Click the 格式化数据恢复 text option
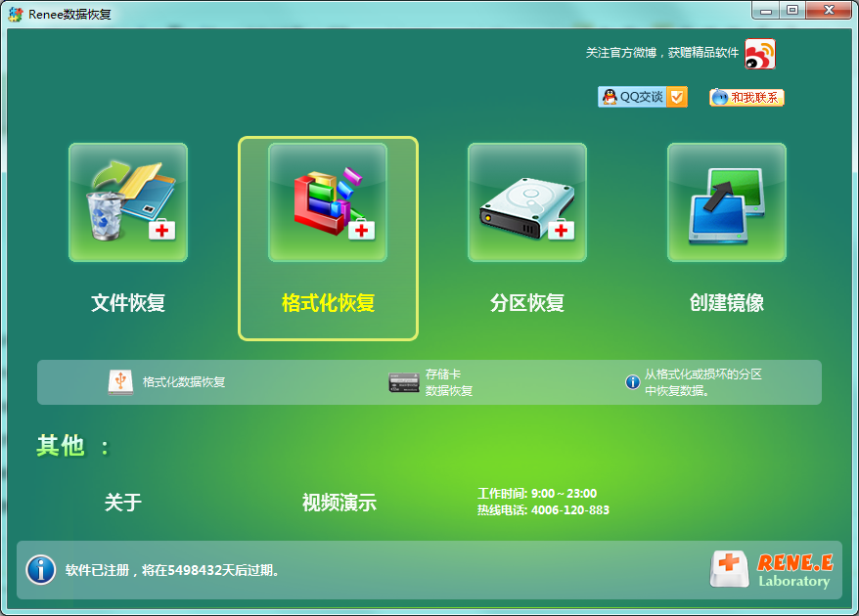859x616 pixels. tap(184, 382)
